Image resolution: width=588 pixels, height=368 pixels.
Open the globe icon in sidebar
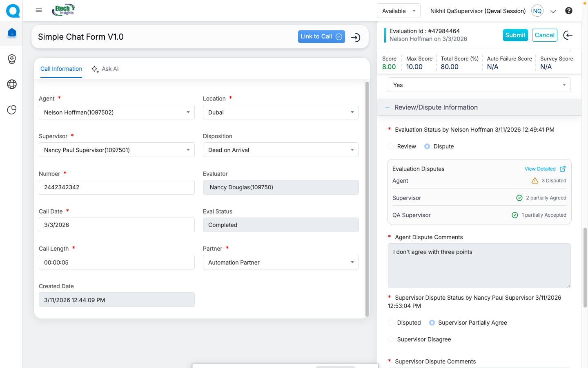point(12,84)
